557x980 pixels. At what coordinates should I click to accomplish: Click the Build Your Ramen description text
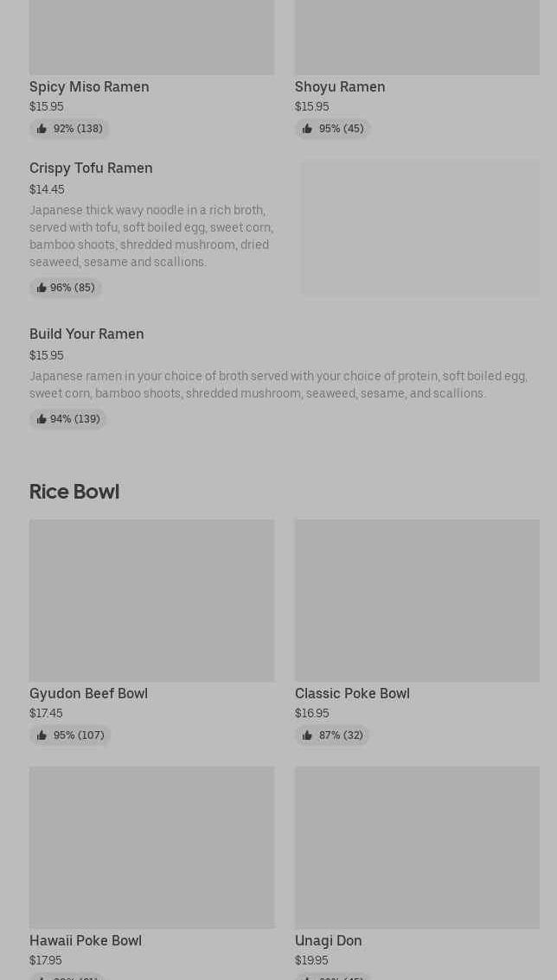coord(278,385)
